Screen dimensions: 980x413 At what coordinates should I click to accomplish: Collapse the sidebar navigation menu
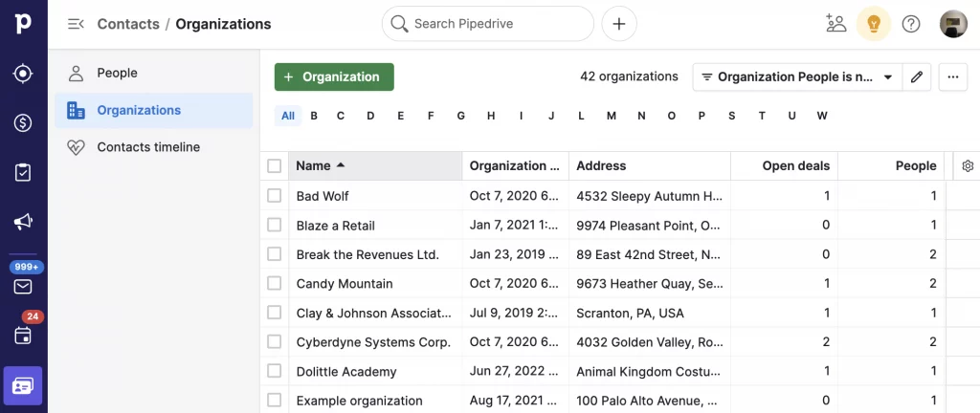click(x=76, y=24)
